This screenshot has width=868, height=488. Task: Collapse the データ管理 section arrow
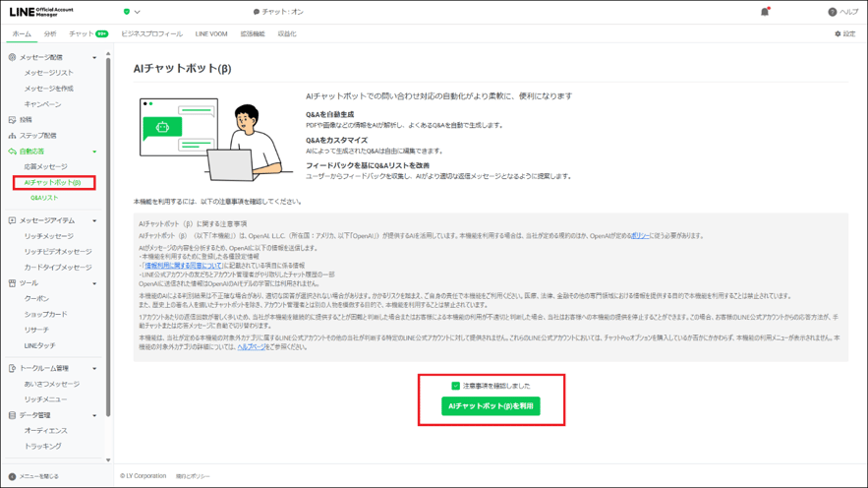(x=94, y=415)
